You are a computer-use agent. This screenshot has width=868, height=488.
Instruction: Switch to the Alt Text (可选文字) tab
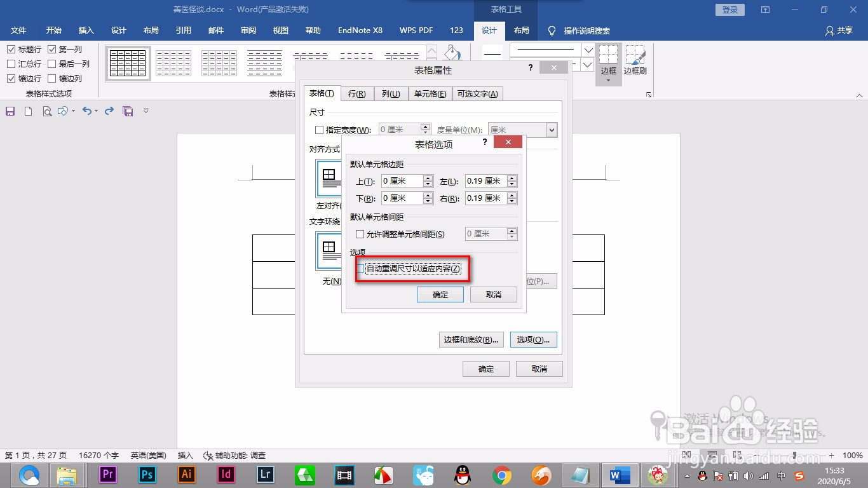pyautogui.click(x=477, y=93)
